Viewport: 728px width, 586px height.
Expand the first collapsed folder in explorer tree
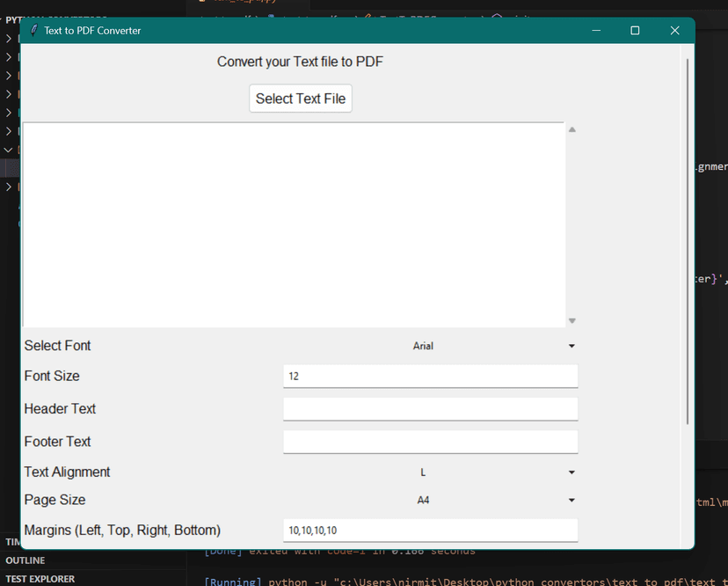[9, 39]
